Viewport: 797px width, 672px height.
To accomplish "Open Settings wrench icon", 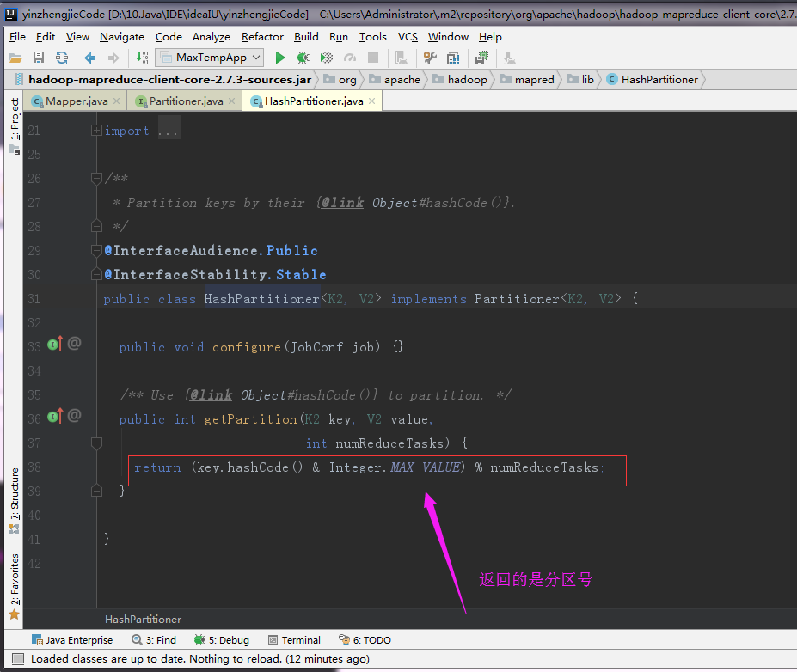I will click(x=430, y=58).
